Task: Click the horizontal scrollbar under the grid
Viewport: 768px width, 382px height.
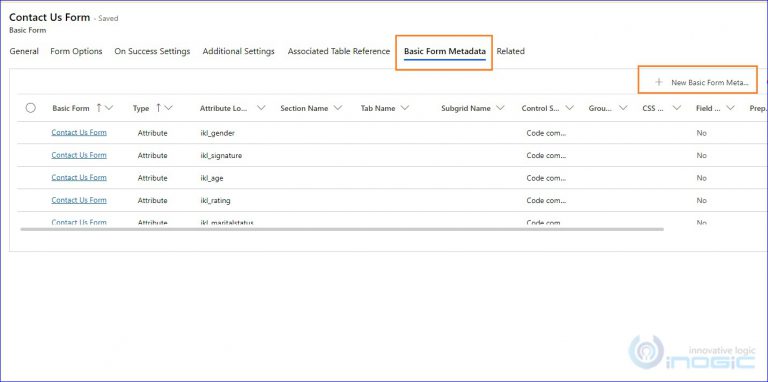Action: click(342, 229)
